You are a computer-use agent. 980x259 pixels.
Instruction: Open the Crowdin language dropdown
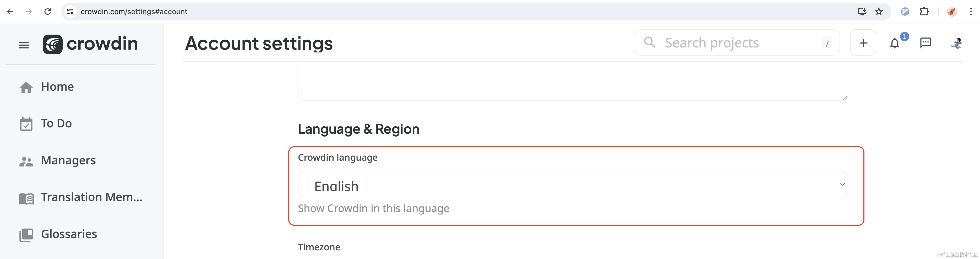pos(573,185)
